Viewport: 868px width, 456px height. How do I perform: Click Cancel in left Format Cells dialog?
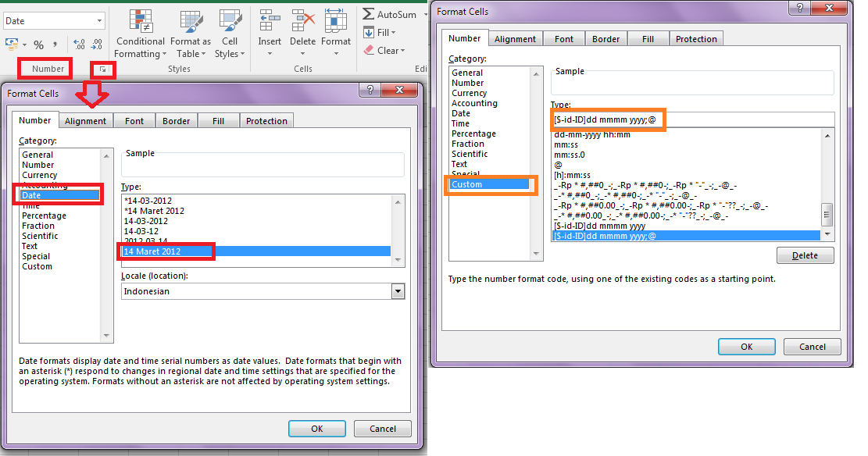pyautogui.click(x=383, y=429)
